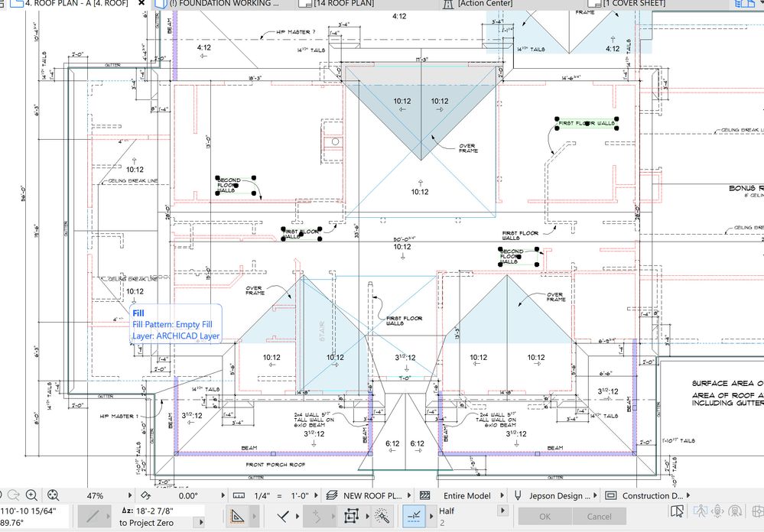
Task: Close the 4. ROOF PLAN - A tab
Action: tap(141, 3)
